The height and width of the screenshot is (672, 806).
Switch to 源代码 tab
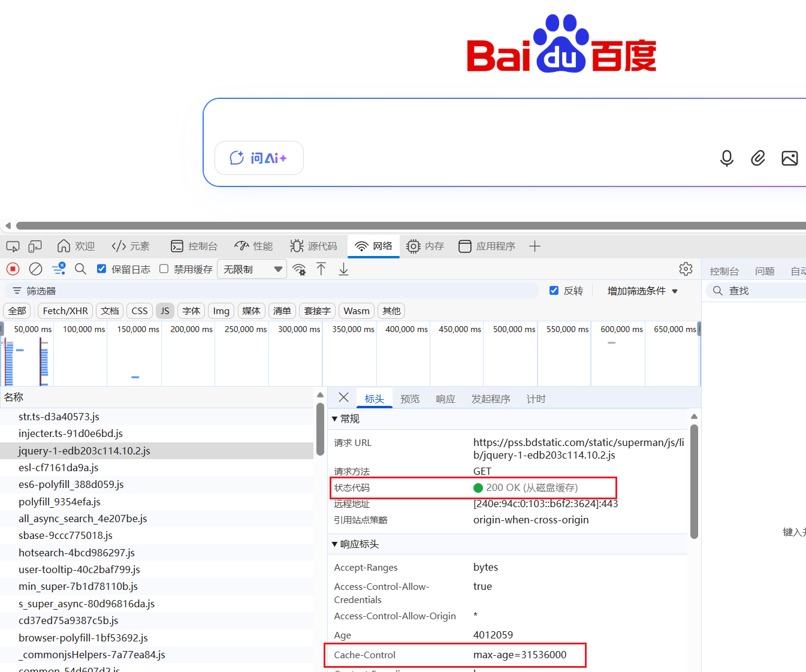pos(313,246)
